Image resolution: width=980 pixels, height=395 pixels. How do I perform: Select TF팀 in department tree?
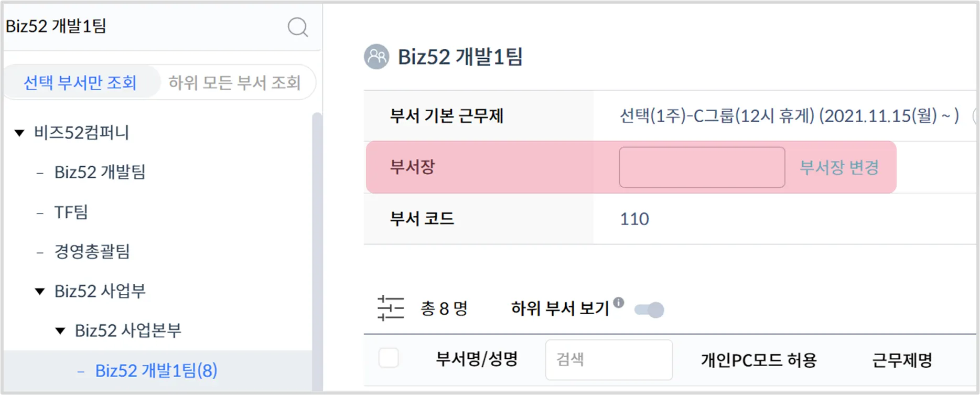tap(71, 212)
